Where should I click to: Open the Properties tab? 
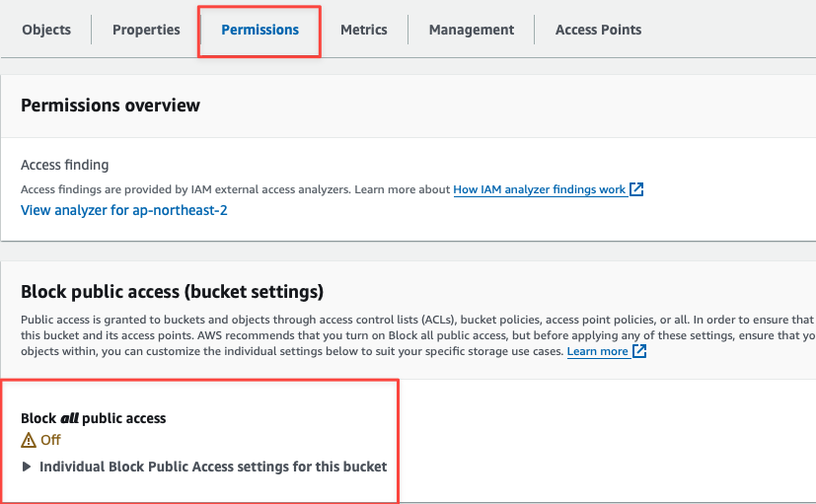pos(146,30)
